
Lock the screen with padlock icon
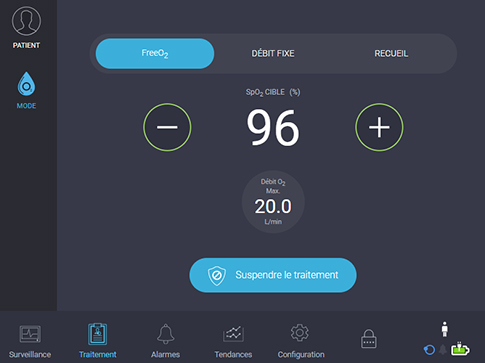(369, 339)
